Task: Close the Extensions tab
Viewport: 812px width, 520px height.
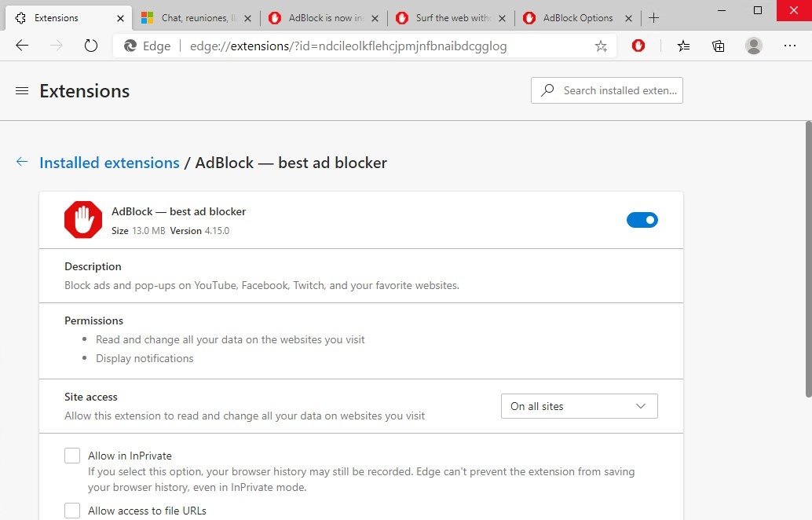Action: tap(120, 18)
